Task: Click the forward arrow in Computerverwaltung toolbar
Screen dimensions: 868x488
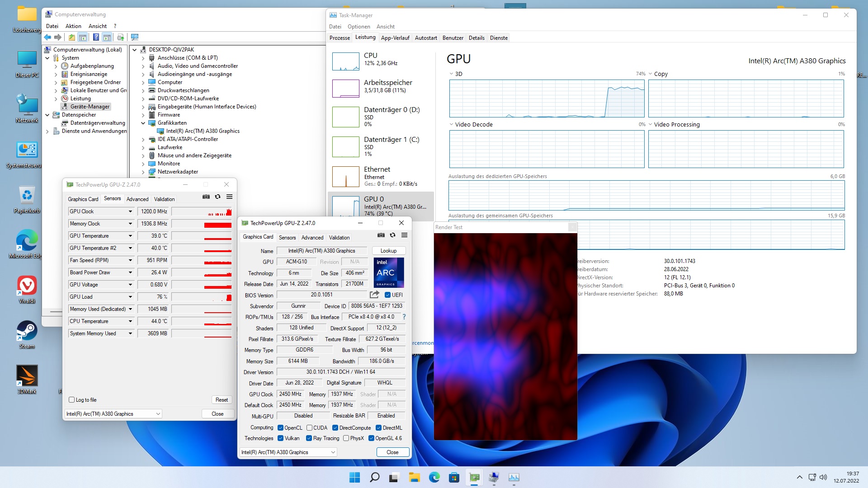Action: tap(58, 37)
